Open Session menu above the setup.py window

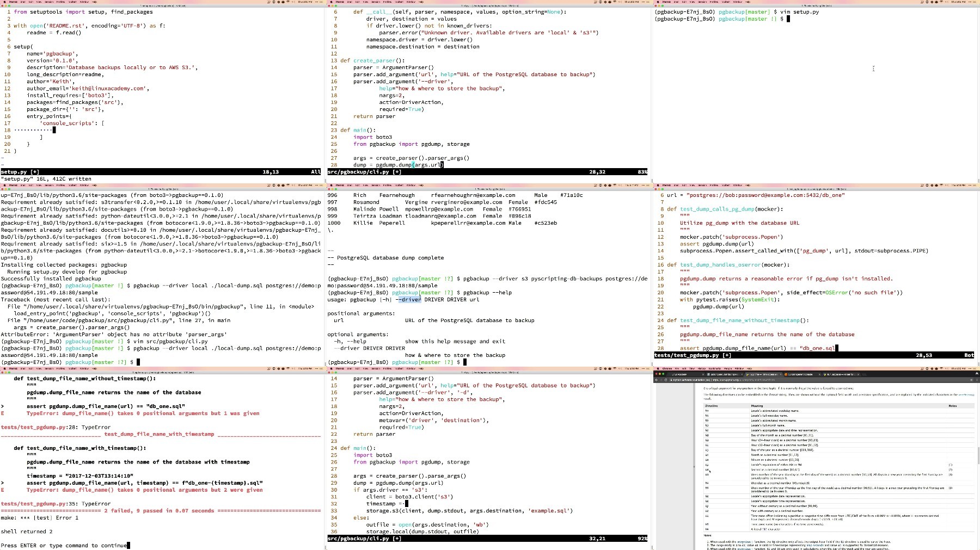[48, 2]
